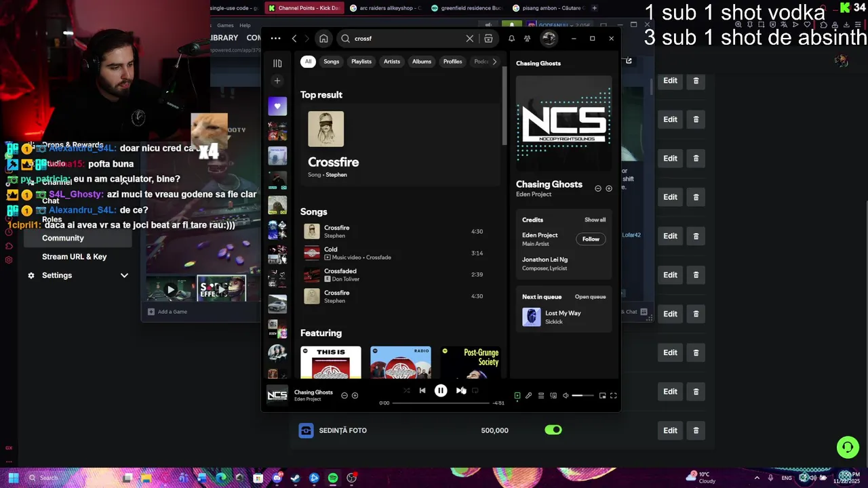Edit the SEDINȚĂ FOTO reward
Image resolution: width=868 pixels, height=488 pixels.
[670, 430]
